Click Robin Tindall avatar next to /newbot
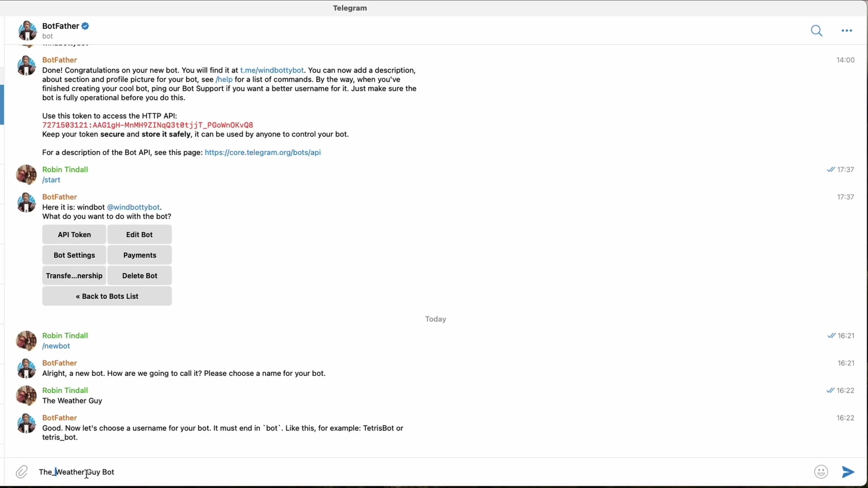The width and height of the screenshot is (868, 488). click(x=26, y=341)
